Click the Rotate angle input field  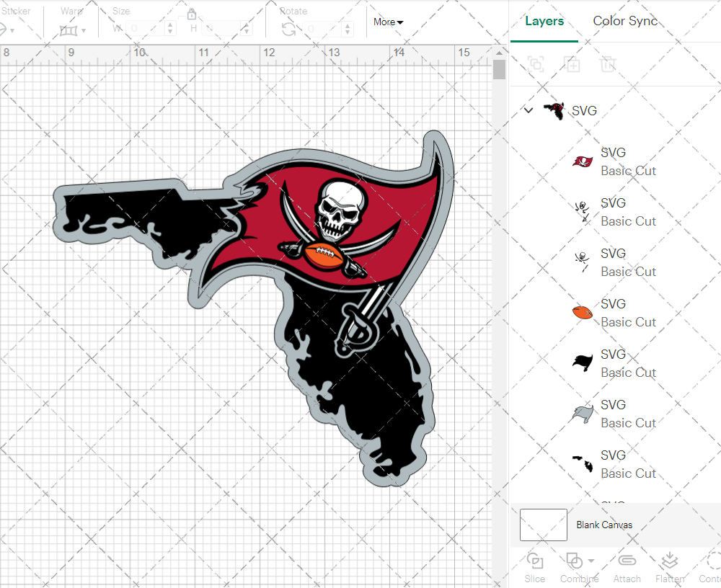[x=323, y=29]
